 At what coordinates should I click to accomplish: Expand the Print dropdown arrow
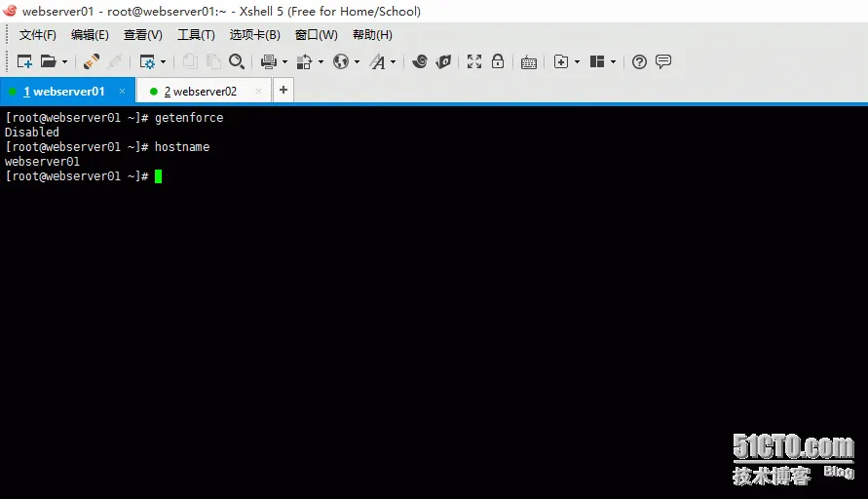(285, 62)
